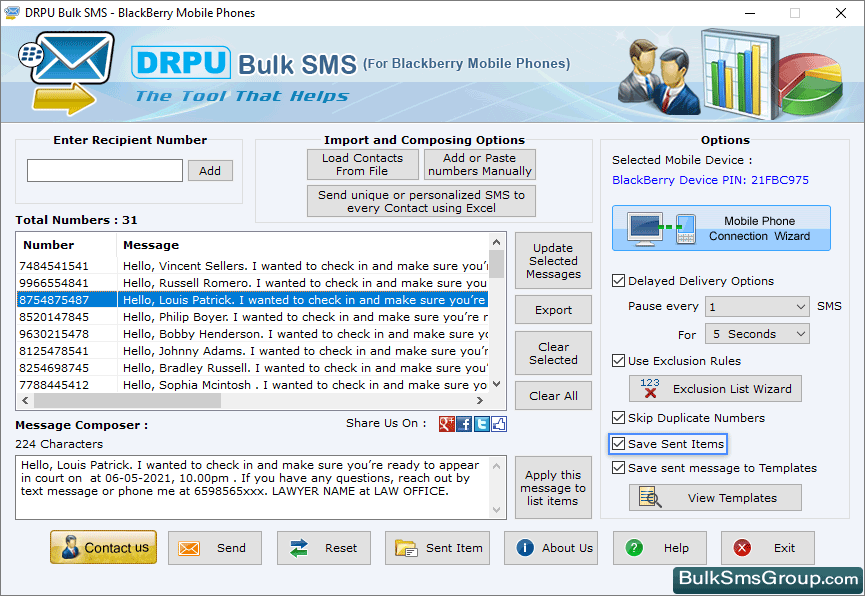Click the Clear Selected button

point(553,353)
